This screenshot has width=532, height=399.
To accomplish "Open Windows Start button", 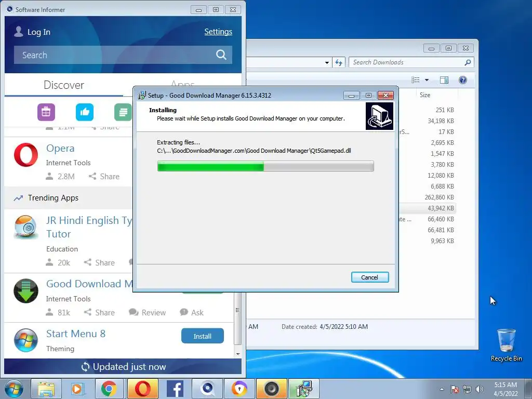I will 14,389.
